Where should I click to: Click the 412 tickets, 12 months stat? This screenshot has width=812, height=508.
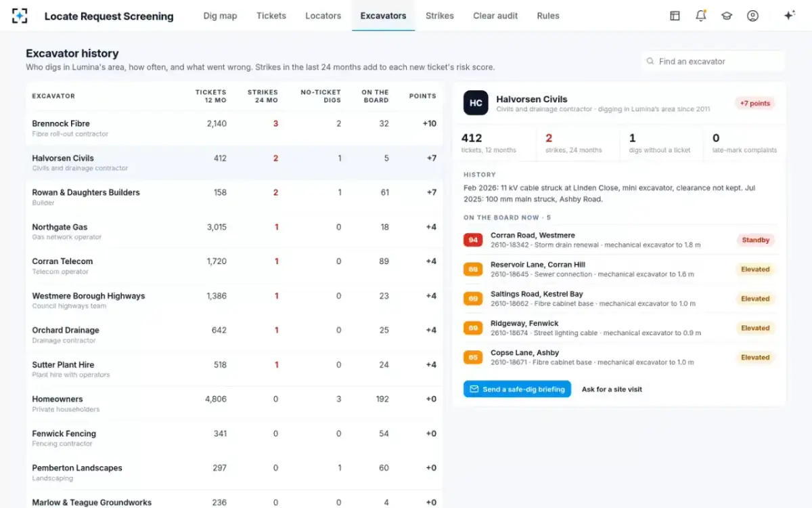[494, 143]
